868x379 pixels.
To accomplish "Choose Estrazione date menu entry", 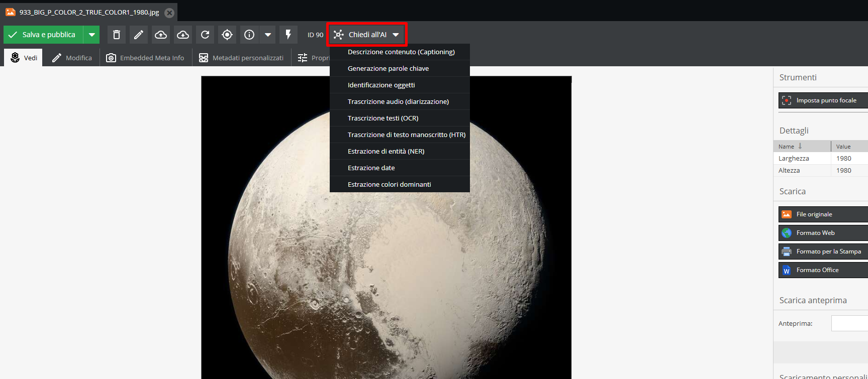I will coord(400,168).
